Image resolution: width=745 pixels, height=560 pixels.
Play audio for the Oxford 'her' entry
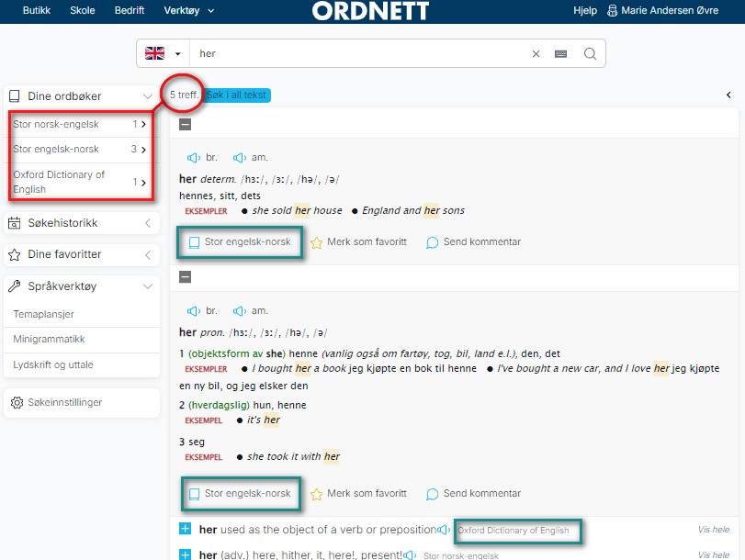pyautogui.click(x=444, y=530)
